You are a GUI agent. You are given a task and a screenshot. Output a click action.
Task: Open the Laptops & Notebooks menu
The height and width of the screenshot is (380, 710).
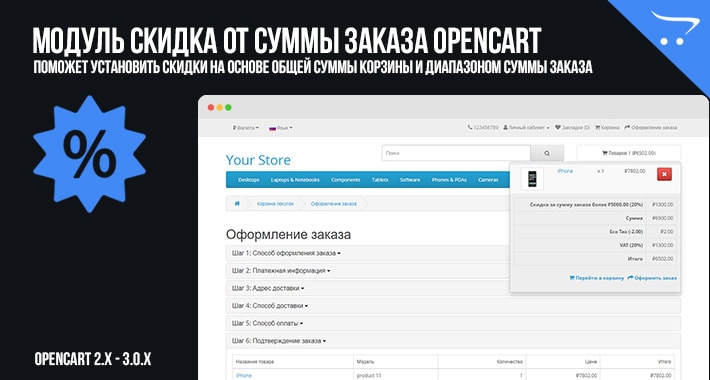pos(295,180)
